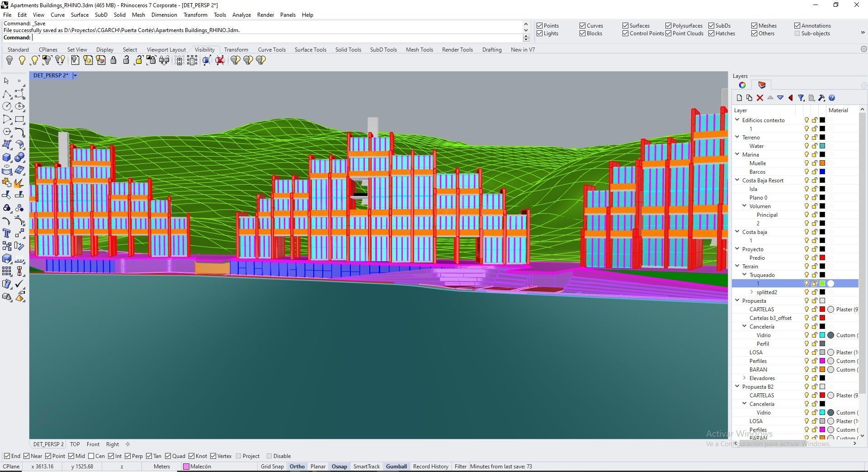Image resolution: width=868 pixels, height=472 pixels.
Task: Collapse the Volumen sublayer
Action: [745, 206]
